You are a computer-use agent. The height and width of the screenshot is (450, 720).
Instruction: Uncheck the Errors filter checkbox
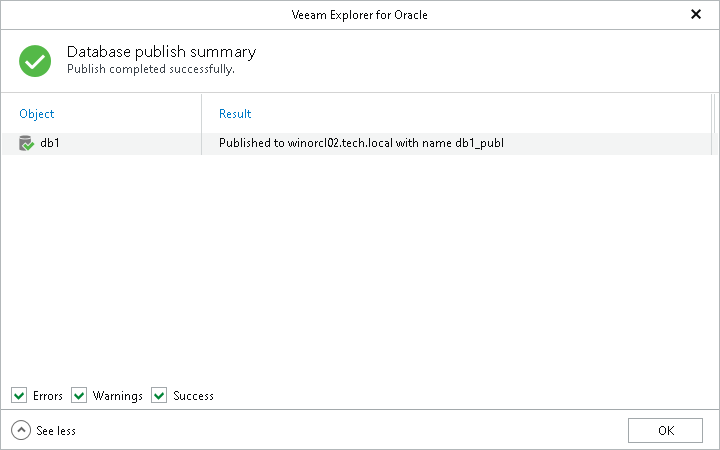(x=19, y=396)
